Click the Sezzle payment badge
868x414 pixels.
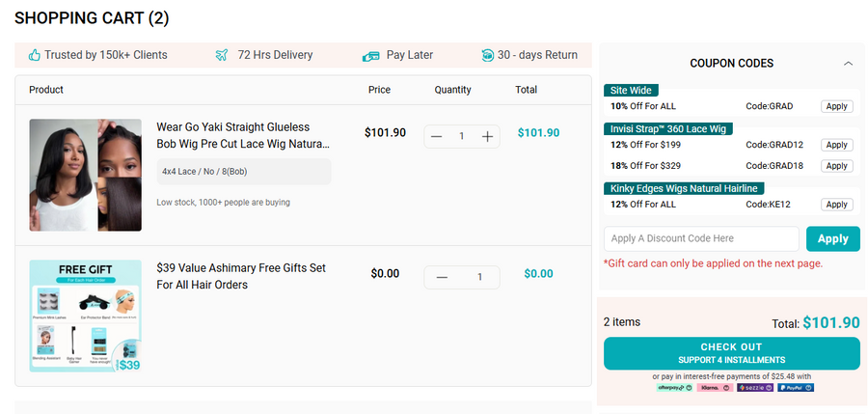pos(754,388)
